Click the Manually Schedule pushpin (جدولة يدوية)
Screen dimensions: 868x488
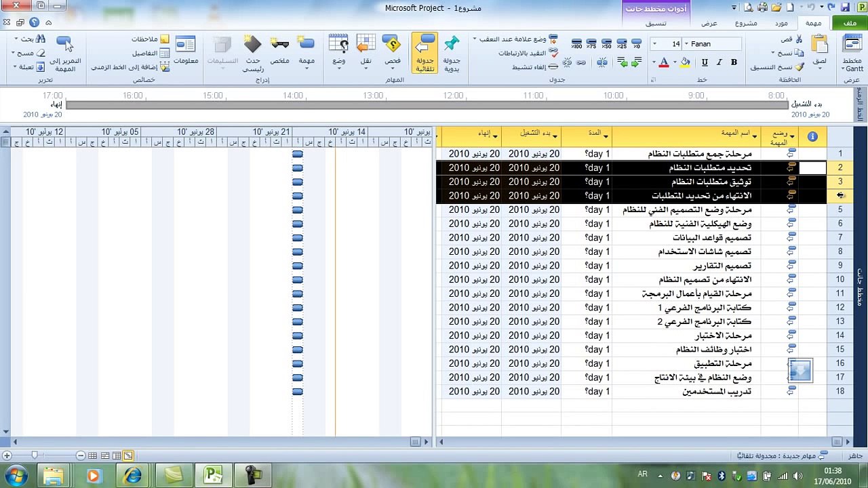(452, 53)
